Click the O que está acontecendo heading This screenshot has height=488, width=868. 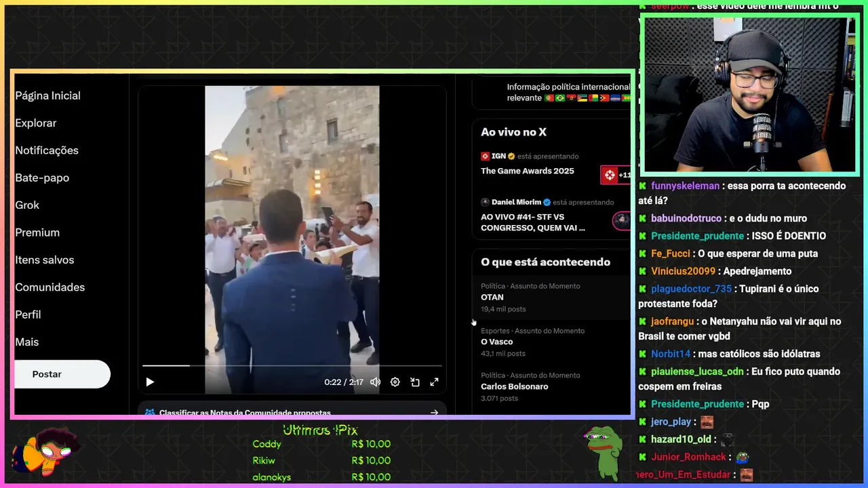[x=545, y=262]
